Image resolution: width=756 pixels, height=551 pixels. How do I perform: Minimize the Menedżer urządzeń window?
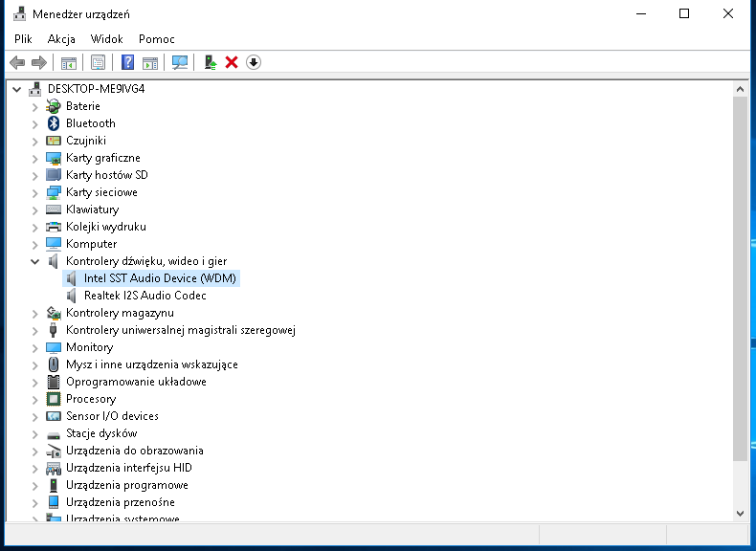pos(641,14)
